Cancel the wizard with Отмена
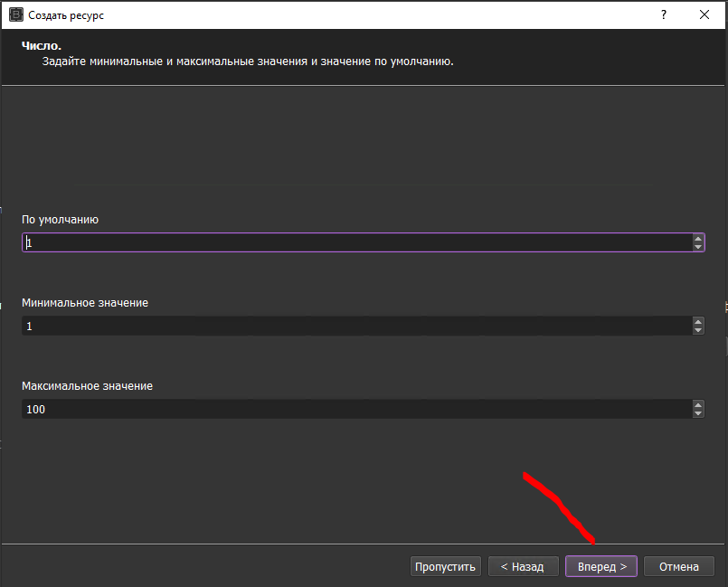The image size is (728, 587). point(679,566)
